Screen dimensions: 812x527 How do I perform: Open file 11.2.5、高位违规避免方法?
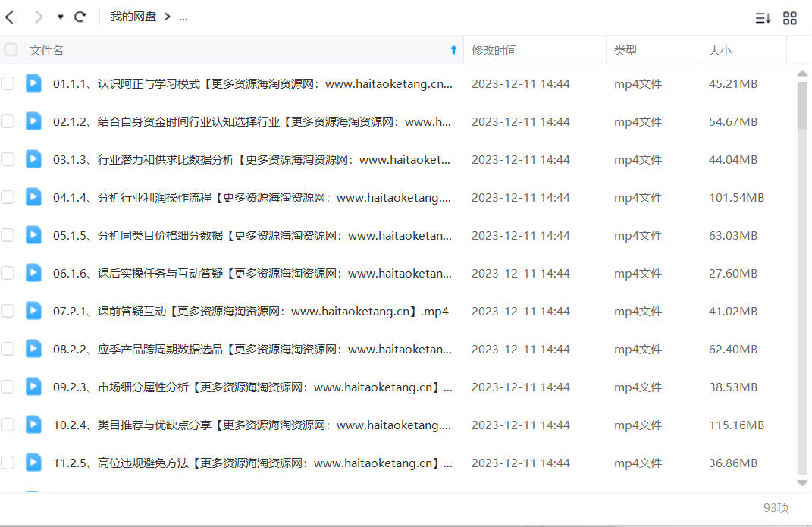click(x=252, y=463)
